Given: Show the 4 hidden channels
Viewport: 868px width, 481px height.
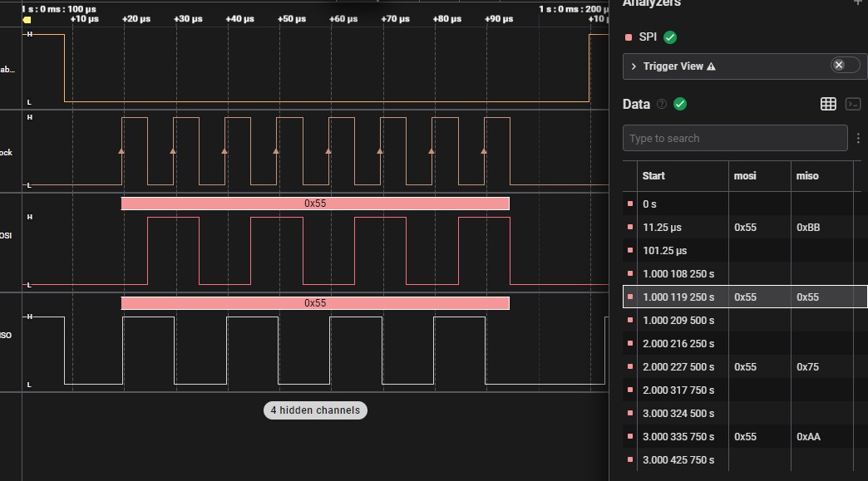Looking at the screenshot, I should coord(315,410).
